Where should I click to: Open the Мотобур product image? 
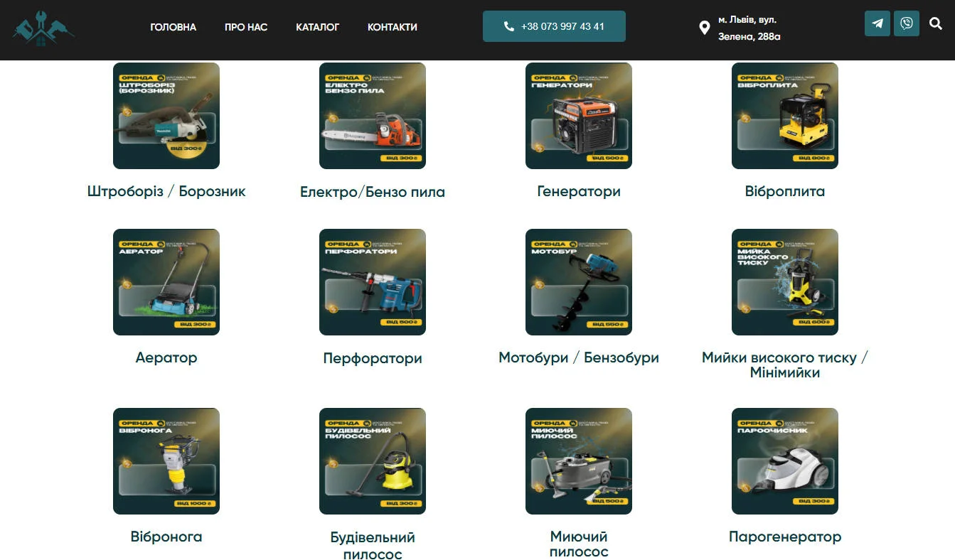(x=579, y=282)
